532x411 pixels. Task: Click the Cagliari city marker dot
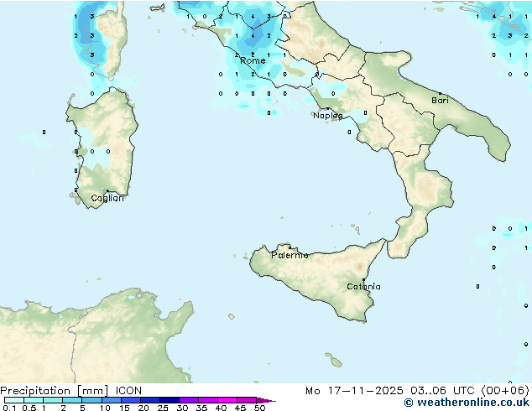(x=107, y=191)
